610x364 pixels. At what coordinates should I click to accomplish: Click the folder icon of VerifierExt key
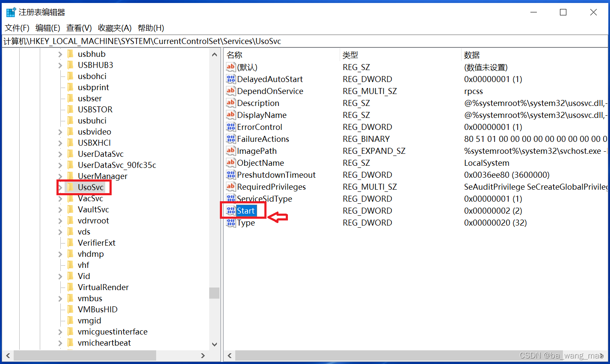point(71,243)
